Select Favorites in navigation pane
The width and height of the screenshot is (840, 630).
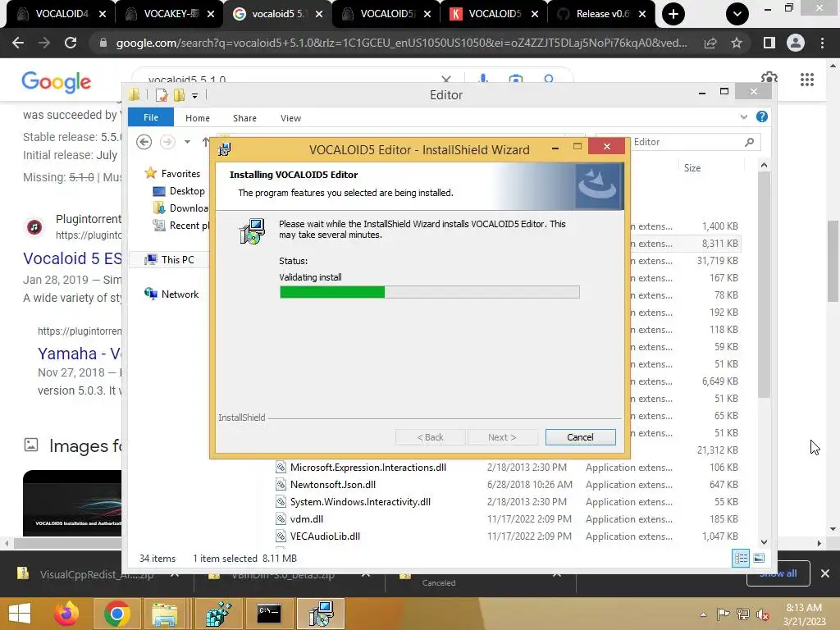[173, 174]
